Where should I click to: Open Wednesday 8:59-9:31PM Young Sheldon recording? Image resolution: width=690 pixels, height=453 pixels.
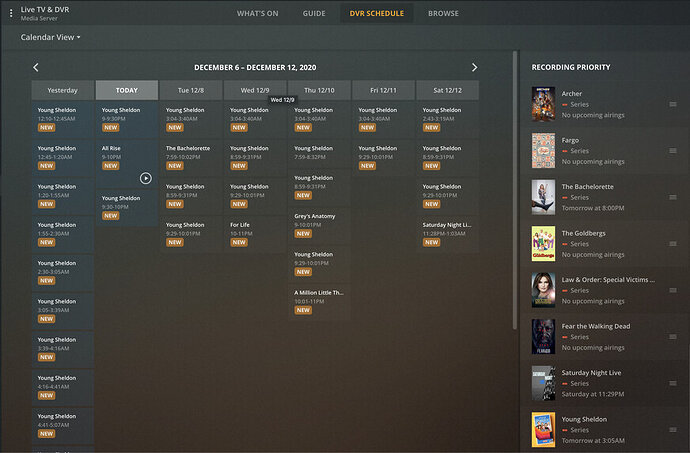tap(255, 158)
